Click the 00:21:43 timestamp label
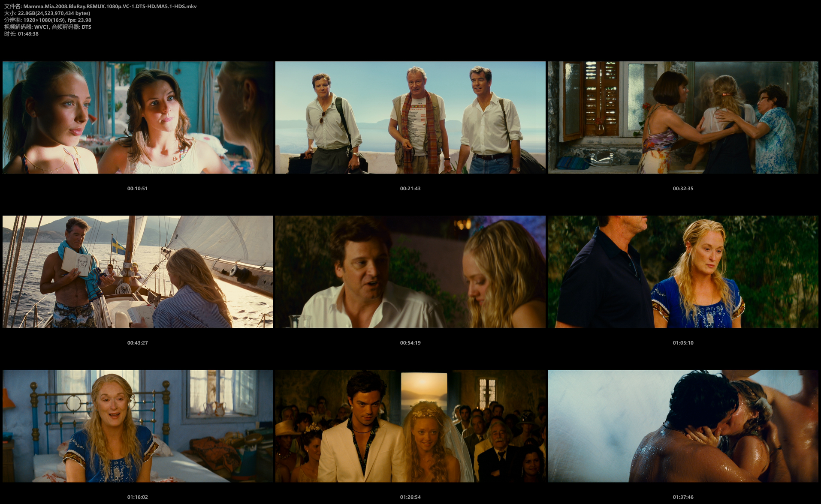The height and width of the screenshot is (504, 821). click(x=410, y=189)
